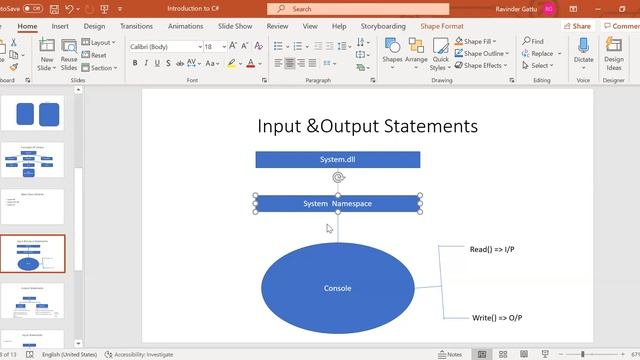Select the slide thumbnail with two blue rectangles

pyautogui.click(x=33, y=113)
